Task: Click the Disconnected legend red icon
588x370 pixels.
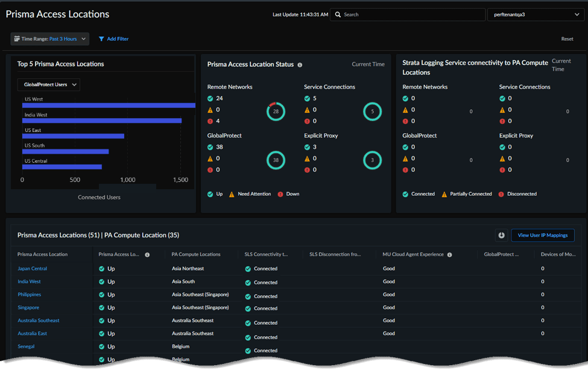Action: pyautogui.click(x=501, y=194)
